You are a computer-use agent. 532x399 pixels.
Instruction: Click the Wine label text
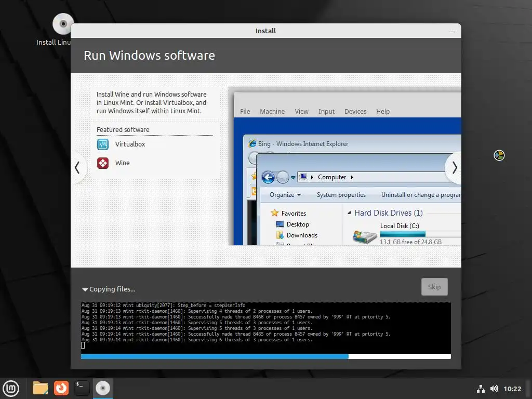tap(122, 163)
